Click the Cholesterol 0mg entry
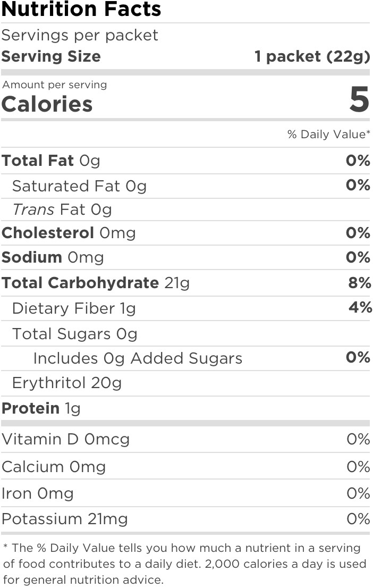This screenshot has height=588, width=373. [x=69, y=233]
